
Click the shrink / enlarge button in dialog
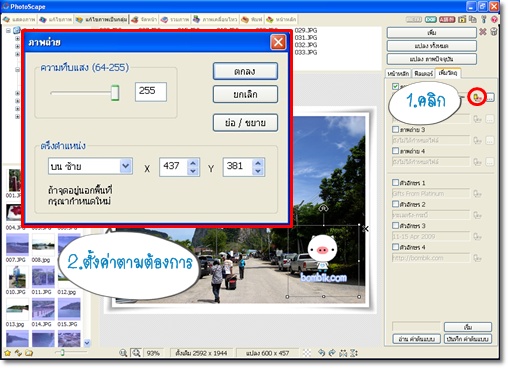245,123
